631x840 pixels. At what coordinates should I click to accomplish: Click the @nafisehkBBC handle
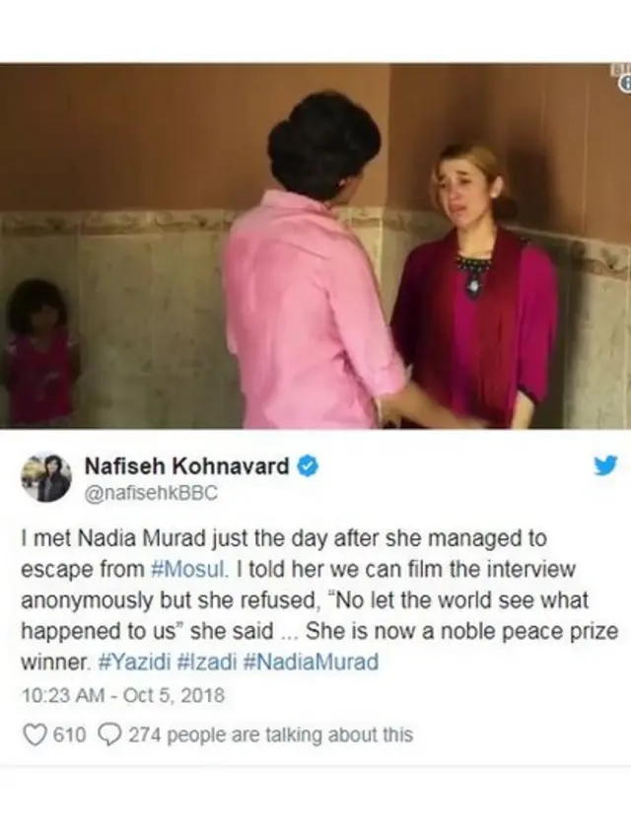tap(151, 493)
